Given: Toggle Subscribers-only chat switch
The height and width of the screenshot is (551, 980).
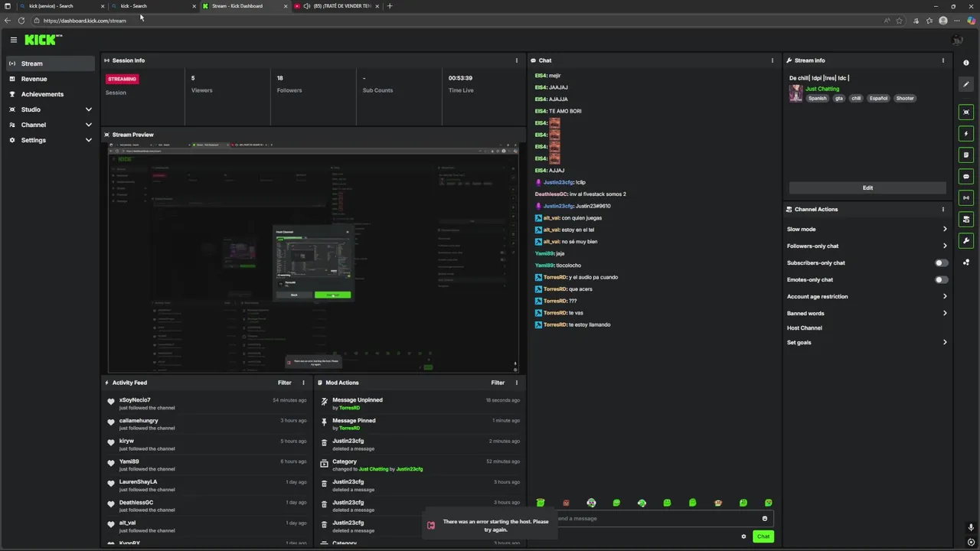Looking at the screenshot, I should click(x=941, y=262).
